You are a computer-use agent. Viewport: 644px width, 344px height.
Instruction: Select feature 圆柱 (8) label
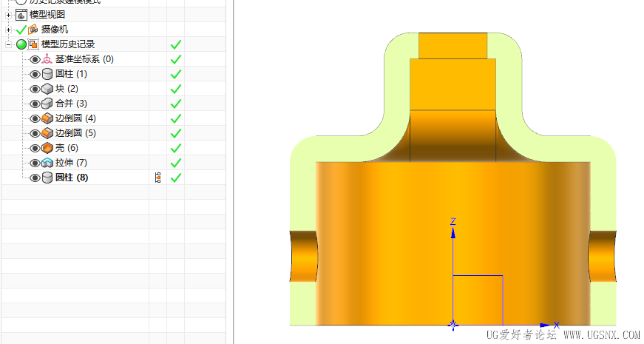(x=72, y=178)
